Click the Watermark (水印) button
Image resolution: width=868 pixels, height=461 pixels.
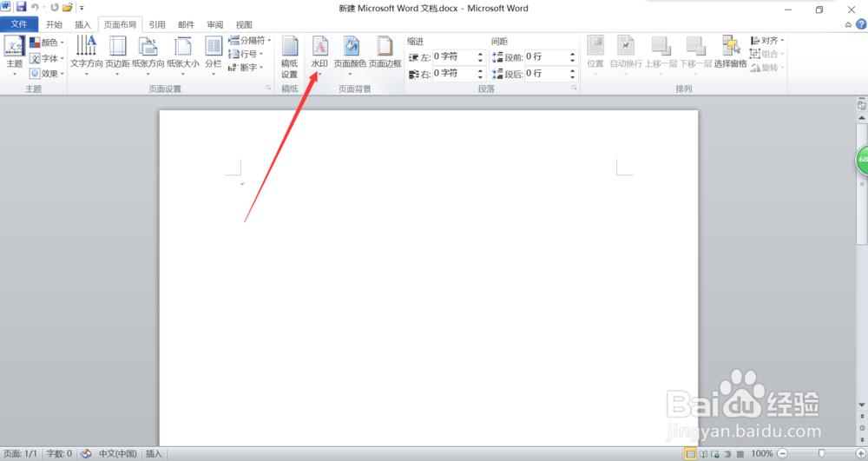tap(319, 56)
